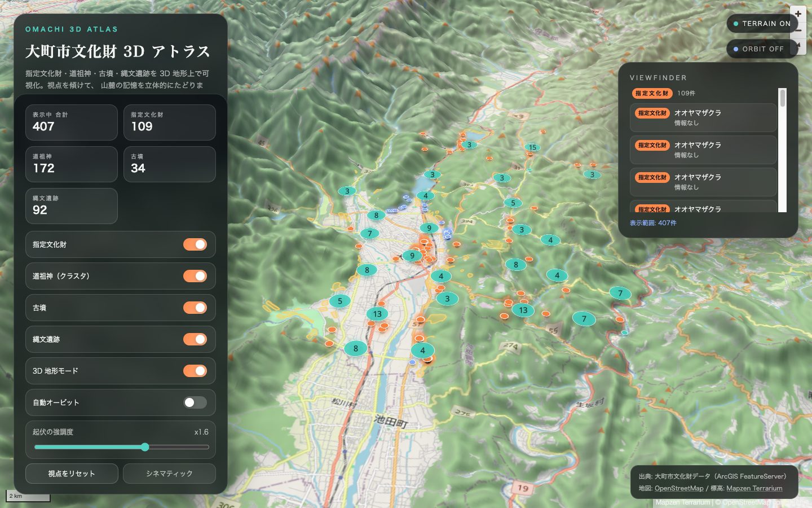Start the シネマティック view

point(169,474)
